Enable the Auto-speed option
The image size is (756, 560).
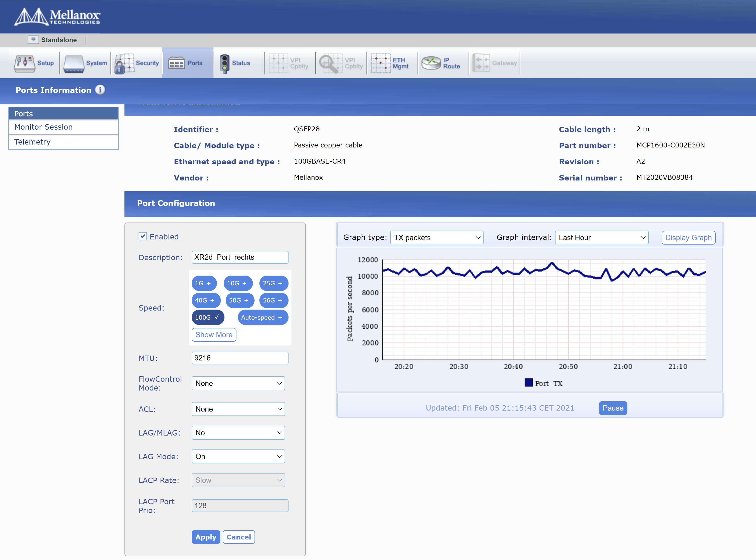tap(262, 317)
